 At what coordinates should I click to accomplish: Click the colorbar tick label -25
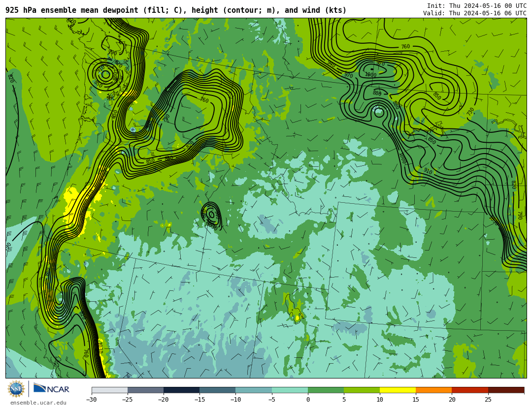pyautogui.click(x=127, y=400)
